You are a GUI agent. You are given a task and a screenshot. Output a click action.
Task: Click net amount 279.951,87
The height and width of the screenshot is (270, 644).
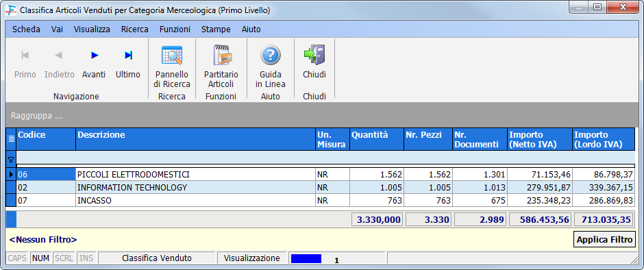point(540,187)
